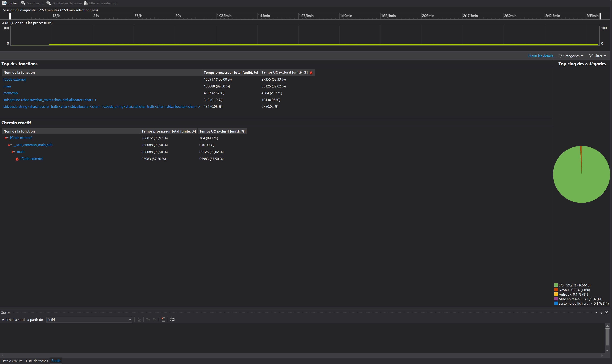The height and width of the screenshot is (364, 612).
Task: Collapse the UC processor graph triangle
Action: [x=3, y=23]
